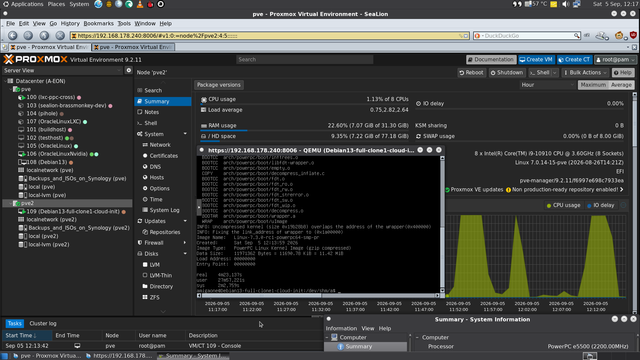Toggle IO delay series in chart legend
The height and width of the screenshot is (360, 640).
tap(600, 205)
